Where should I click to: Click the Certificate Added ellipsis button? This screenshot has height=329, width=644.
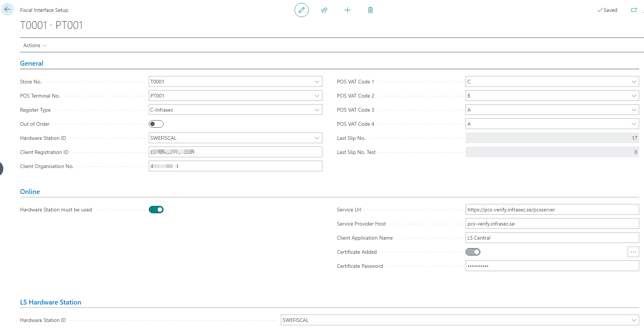(x=633, y=252)
